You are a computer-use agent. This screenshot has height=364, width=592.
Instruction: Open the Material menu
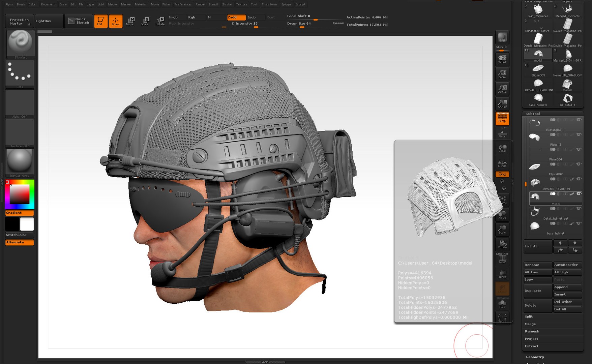(x=141, y=4)
